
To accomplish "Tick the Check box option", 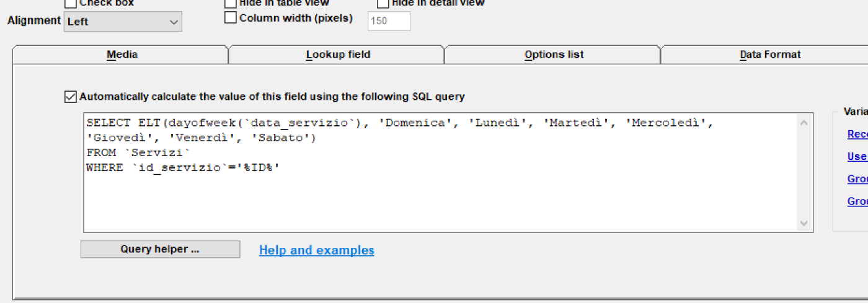I will (x=71, y=3).
